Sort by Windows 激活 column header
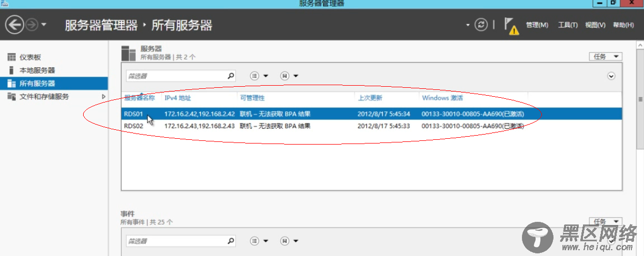Viewport: 644px width, 256px height. pyautogui.click(x=442, y=98)
